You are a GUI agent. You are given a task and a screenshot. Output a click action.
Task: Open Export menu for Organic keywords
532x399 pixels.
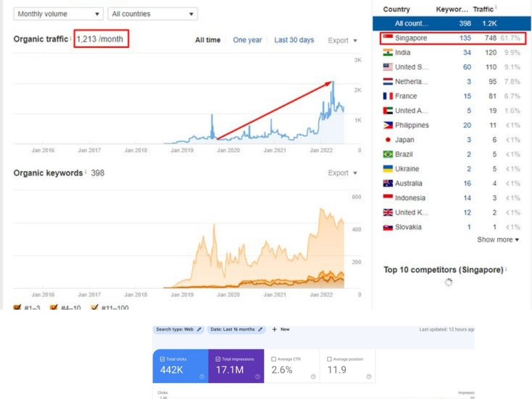click(x=342, y=173)
